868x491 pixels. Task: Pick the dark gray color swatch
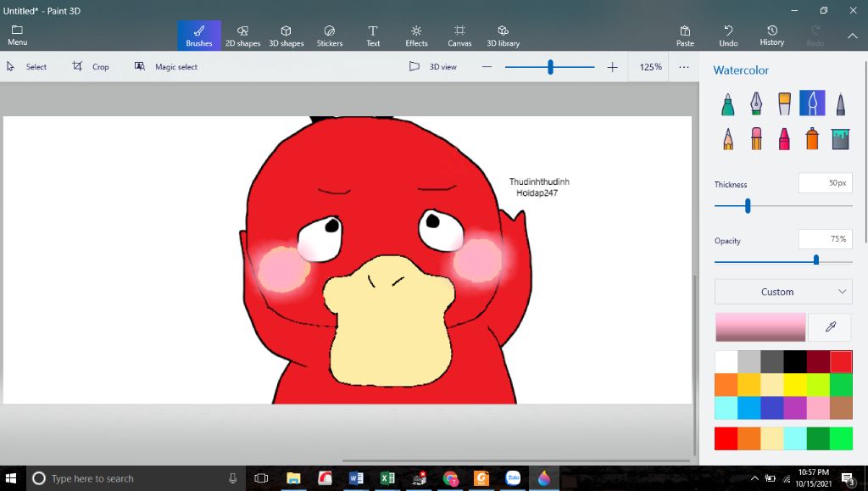(771, 362)
